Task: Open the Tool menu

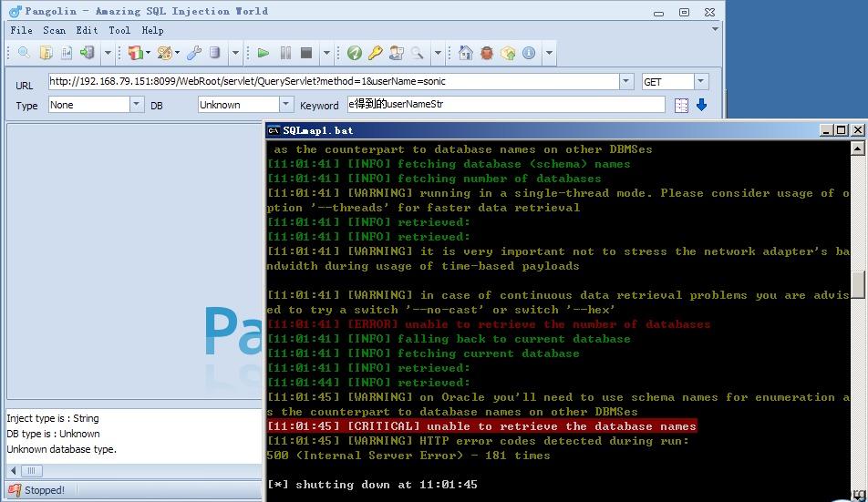Action: click(x=119, y=30)
